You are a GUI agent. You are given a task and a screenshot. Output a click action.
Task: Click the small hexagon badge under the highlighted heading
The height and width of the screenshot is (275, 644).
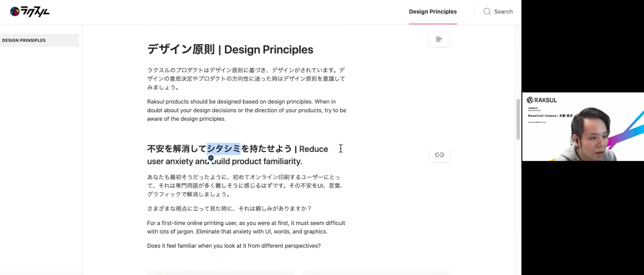coord(211,158)
